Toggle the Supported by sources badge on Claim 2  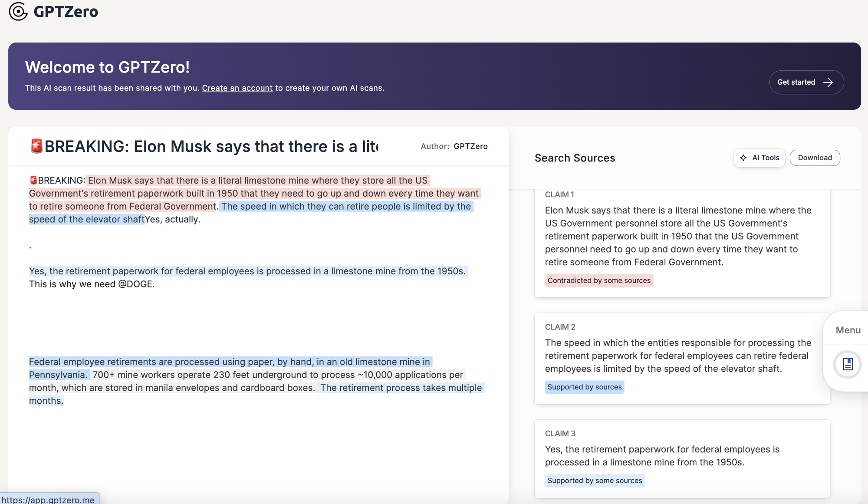coord(584,387)
